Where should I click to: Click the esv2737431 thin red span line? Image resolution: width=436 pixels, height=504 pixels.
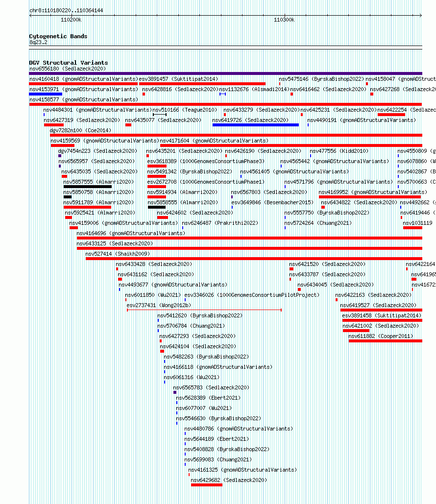pos(204,310)
